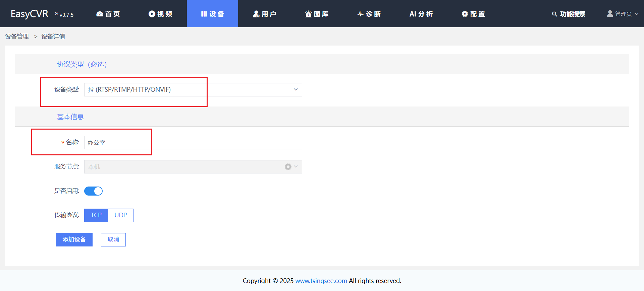Open the 服务节点 dropdown
The height and width of the screenshot is (291, 644).
tap(193, 167)
